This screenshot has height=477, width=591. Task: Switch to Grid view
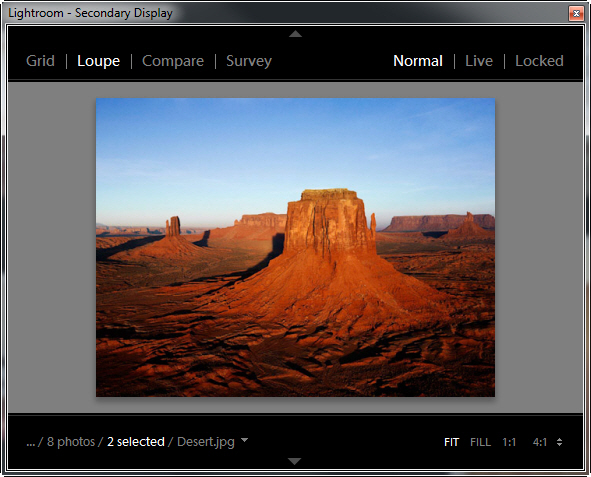tap(40, 61)
